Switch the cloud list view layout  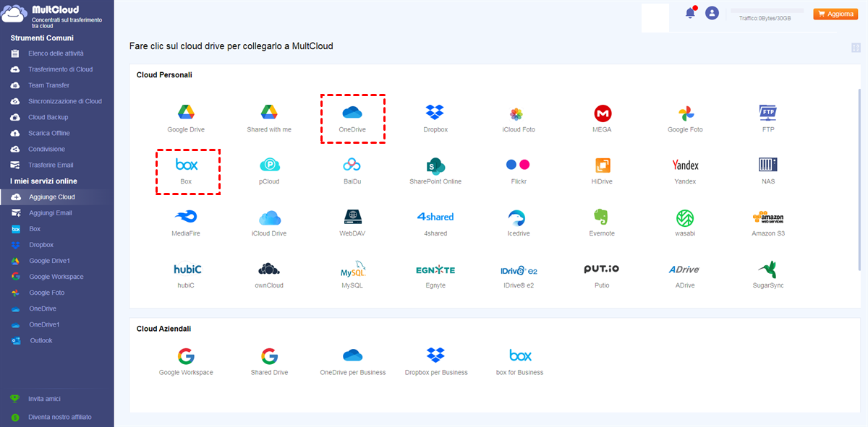pos(856,48)
